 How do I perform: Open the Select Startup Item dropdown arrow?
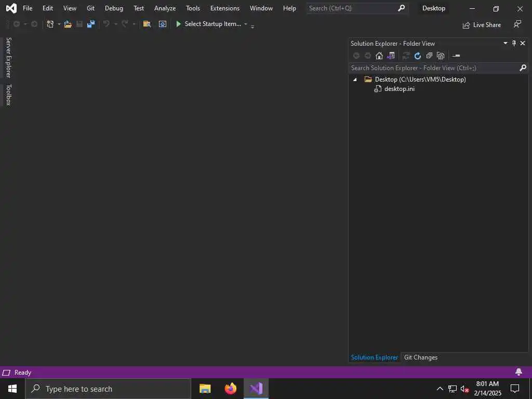[246, 24]
